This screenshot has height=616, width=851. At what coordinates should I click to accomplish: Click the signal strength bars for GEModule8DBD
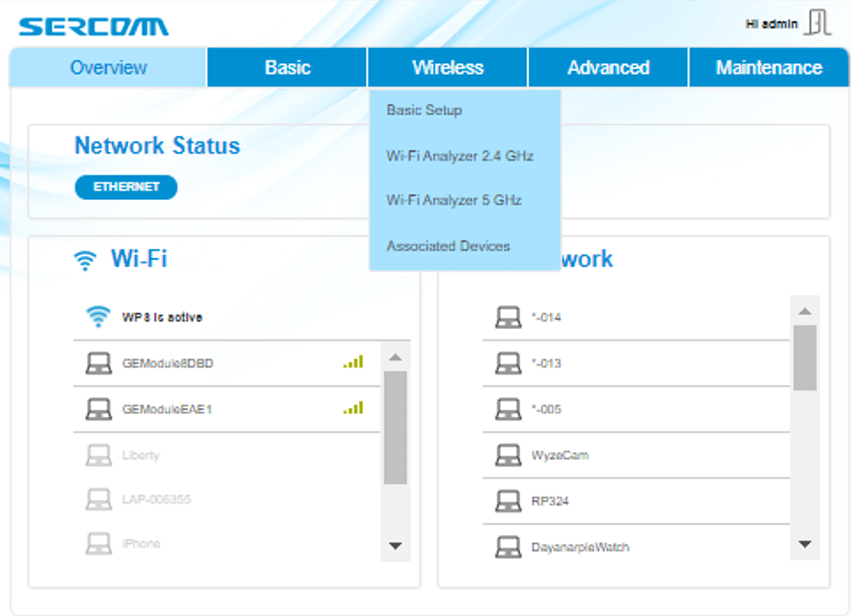[353, 362]
